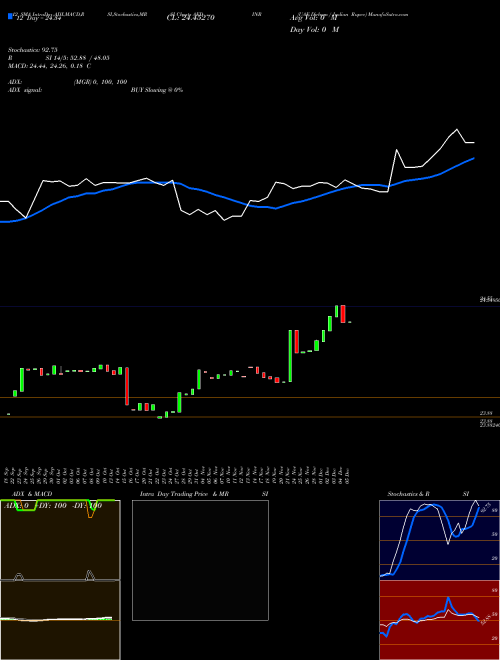Click the 23.88 price level label
This screenshot has width=500, height=660.
(487, 414)
